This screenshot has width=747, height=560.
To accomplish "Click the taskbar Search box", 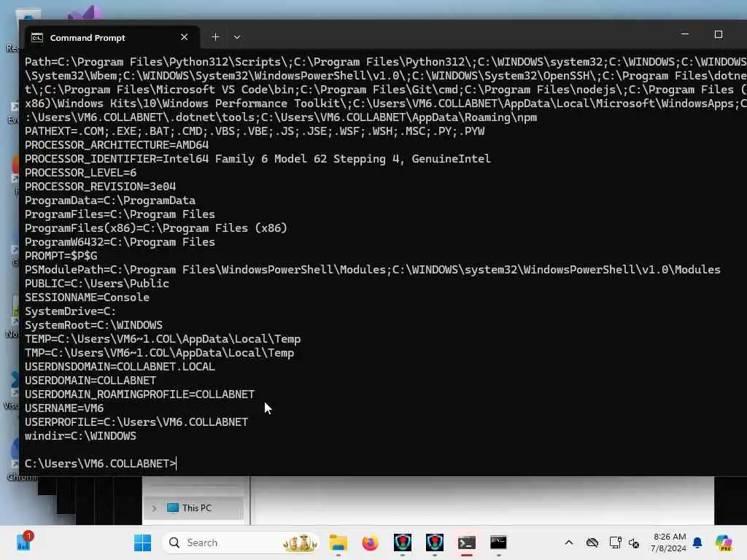I will pos(241,542).
